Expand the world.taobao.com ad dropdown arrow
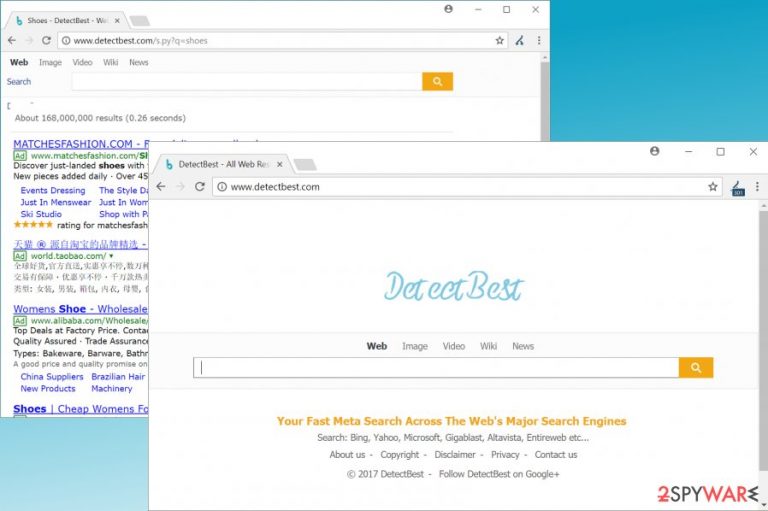The width and height of the screenshot is (768, 511). [x=111, y=256]
